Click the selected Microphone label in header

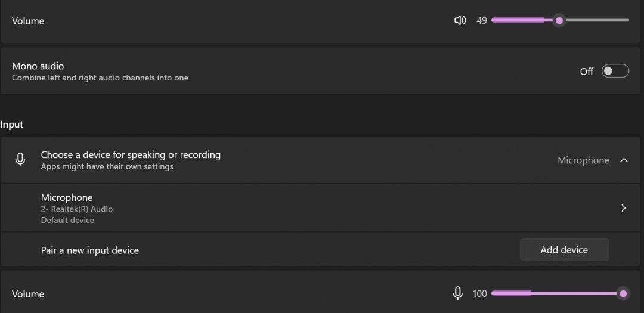pos(583,160)
